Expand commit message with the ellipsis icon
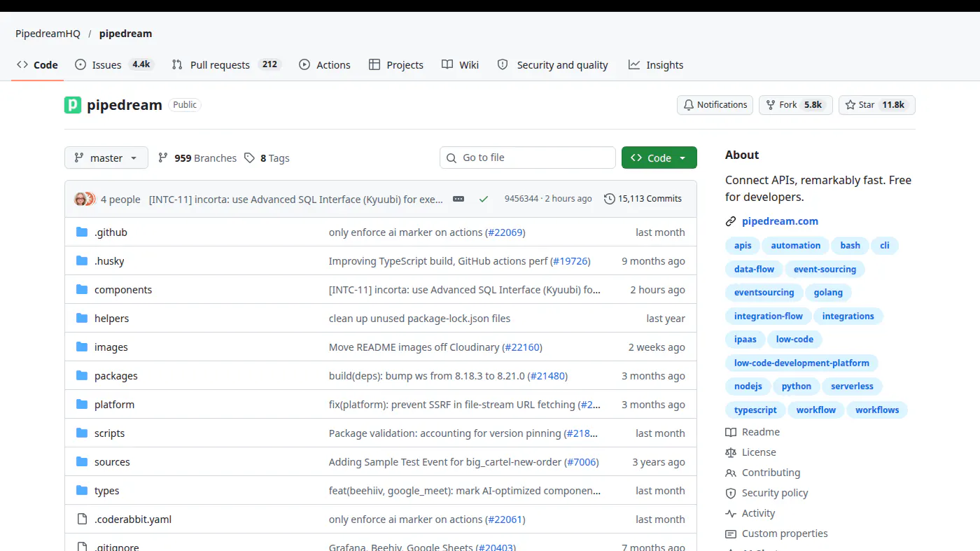980x551 pixels. click(x=458, y=199)
